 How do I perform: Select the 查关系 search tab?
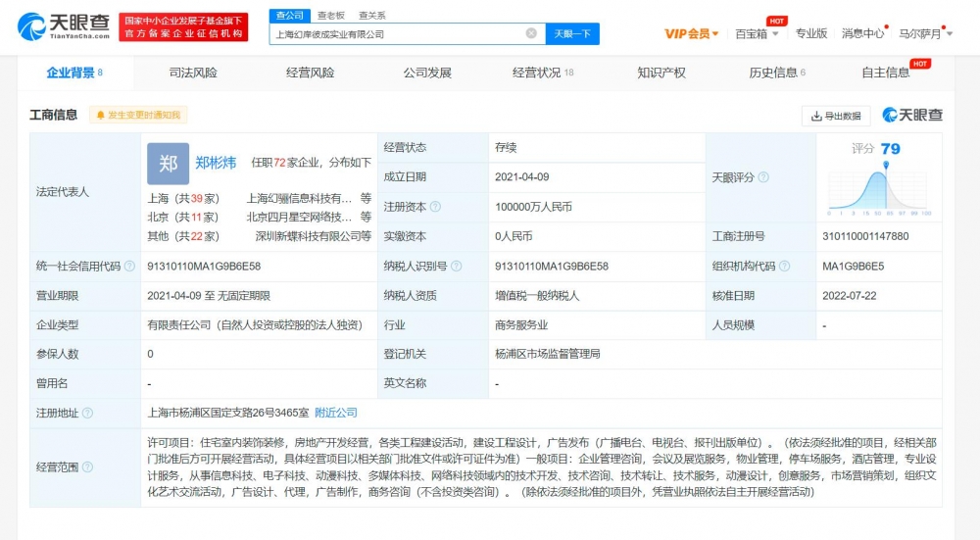[x=371, y=15]
